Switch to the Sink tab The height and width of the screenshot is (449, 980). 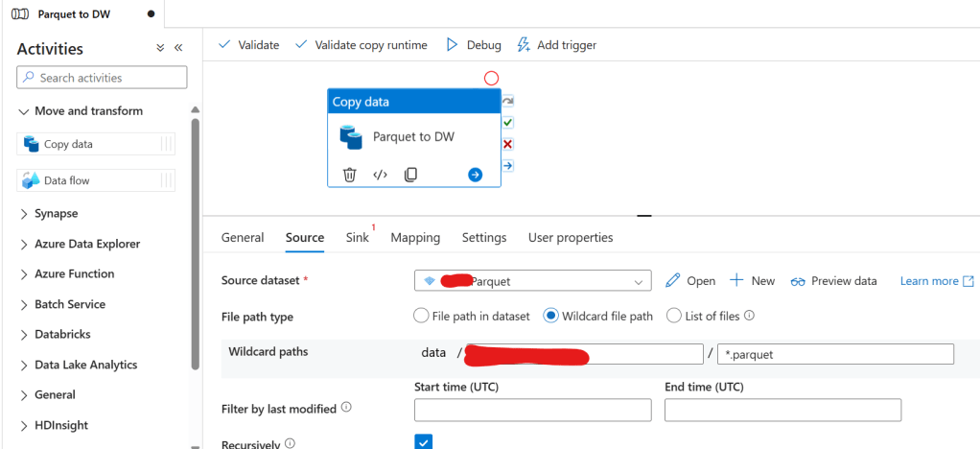(357, 238)
